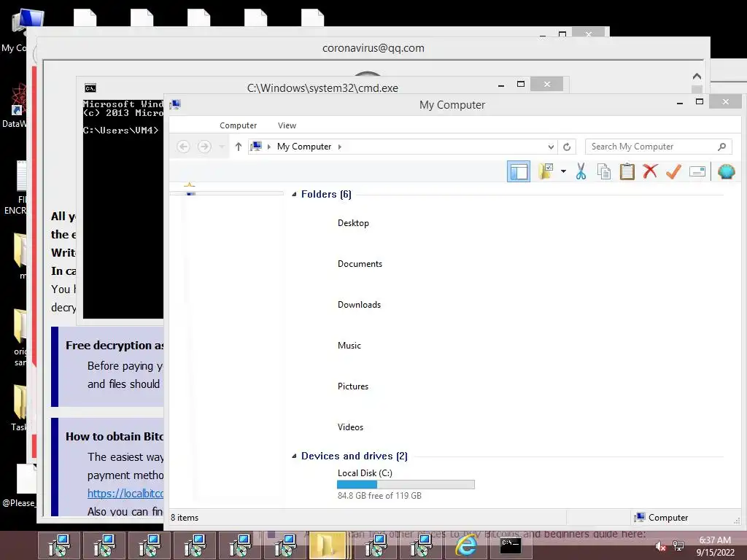
Task: Open the Computer ribbon tab
Action: point(239,125)
